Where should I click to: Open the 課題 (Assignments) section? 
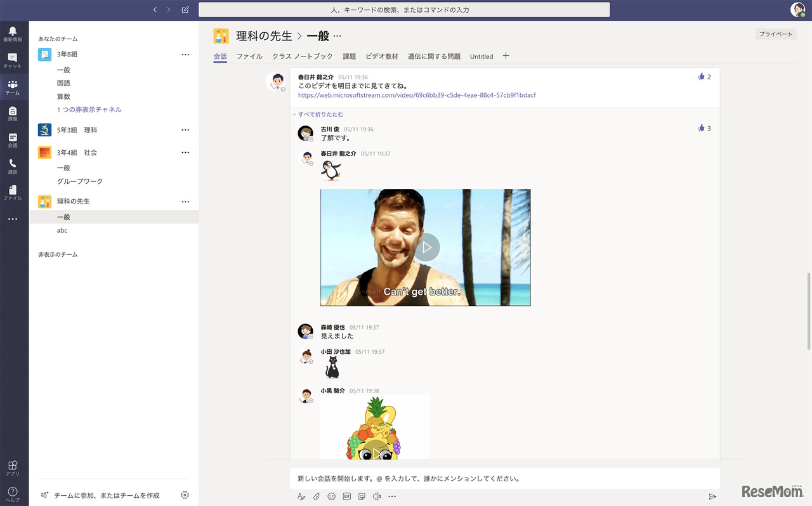[13, 113]
